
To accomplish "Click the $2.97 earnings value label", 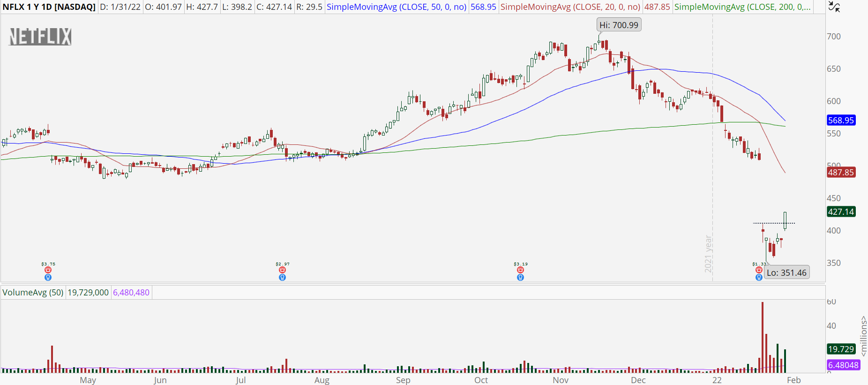I will pyautogui.click(x=283, y=264).
